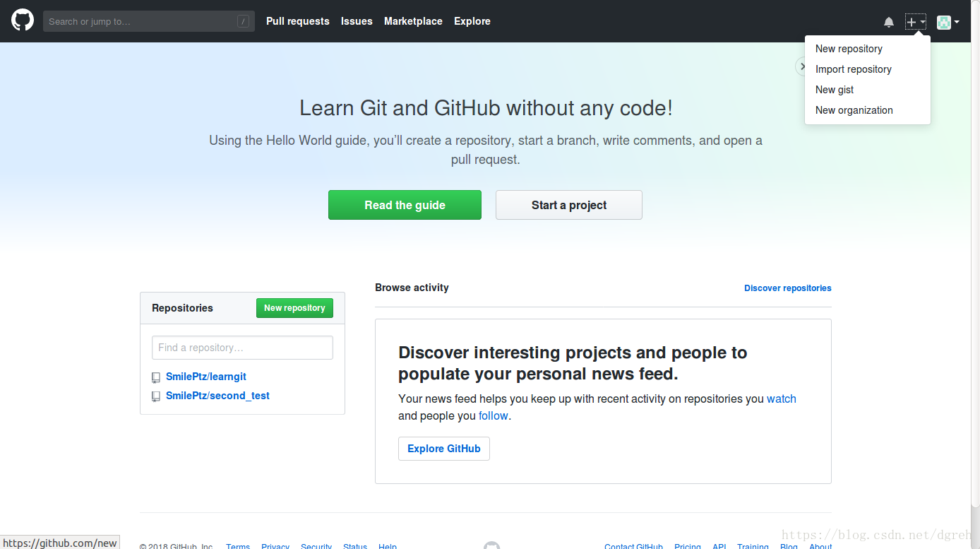
Task: Open Security footer link
Action: [316, 546]
